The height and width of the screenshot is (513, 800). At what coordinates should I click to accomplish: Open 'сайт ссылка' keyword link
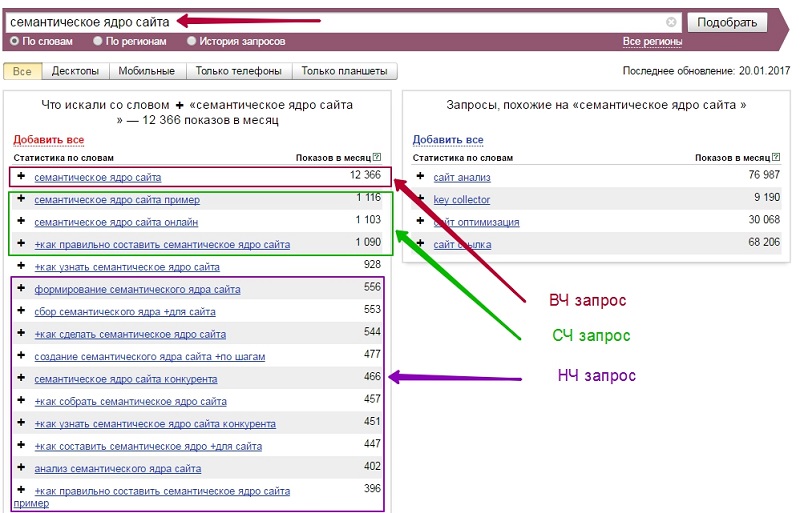(462, 245)
